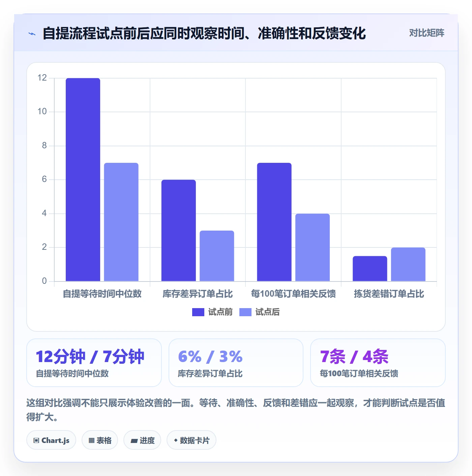Click the 试点前 bar for 拣货差错订单占比
The height and width of the screenshot is (476, 472).
(370, 269)
